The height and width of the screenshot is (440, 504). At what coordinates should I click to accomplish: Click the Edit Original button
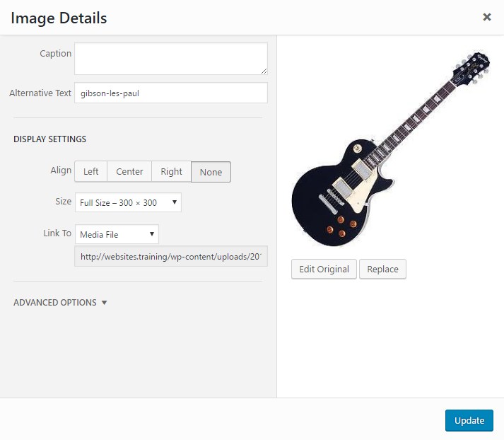click(x=324, y=269)
